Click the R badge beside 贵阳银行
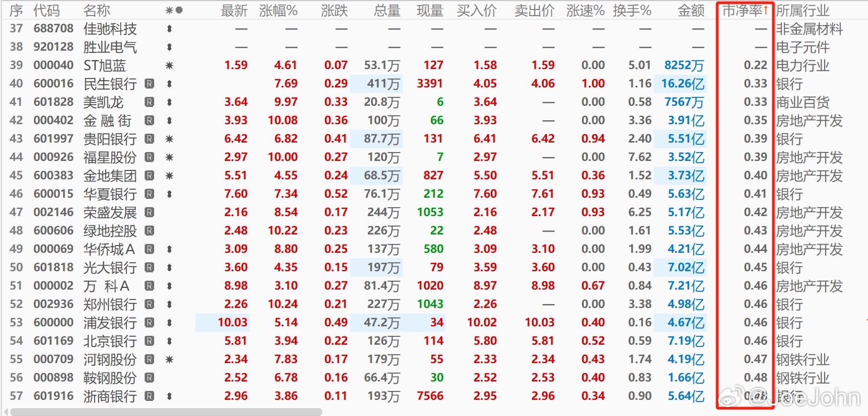868x416 pixels. point(149,139)
